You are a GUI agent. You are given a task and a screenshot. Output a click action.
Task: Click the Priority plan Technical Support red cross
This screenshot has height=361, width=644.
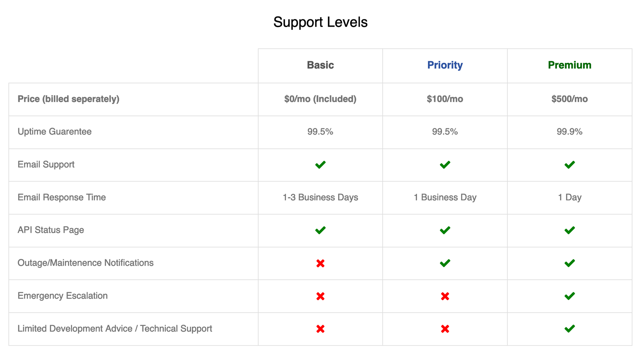point(445,329)
